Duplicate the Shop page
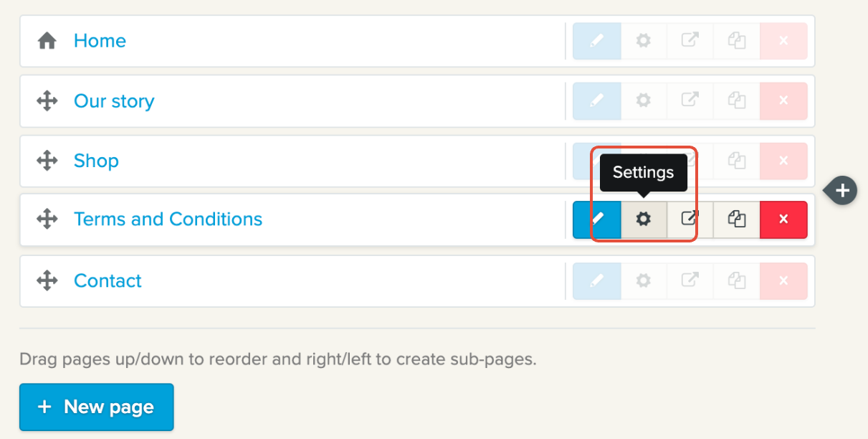Screen dimensions: 868x439 coord(737,161)
